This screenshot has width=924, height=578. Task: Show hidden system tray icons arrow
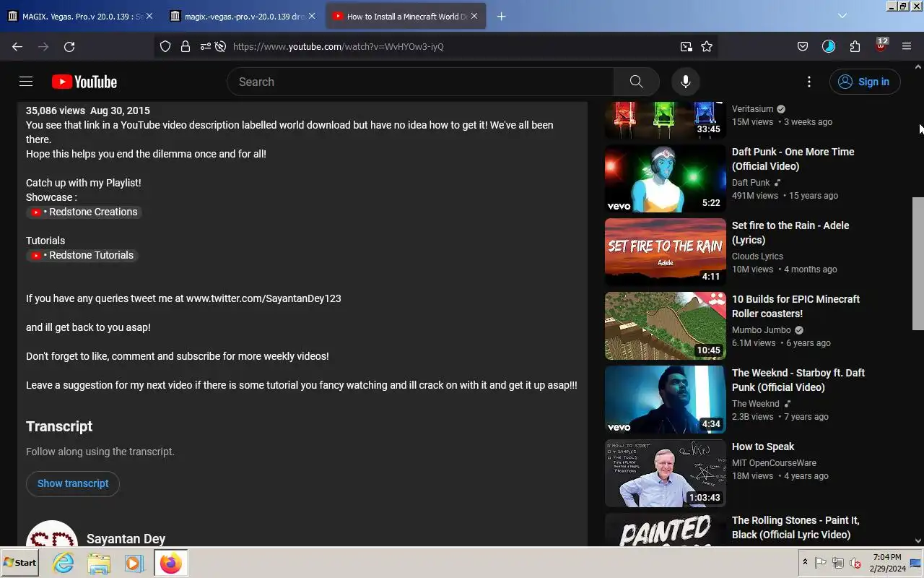pos(805,562)
